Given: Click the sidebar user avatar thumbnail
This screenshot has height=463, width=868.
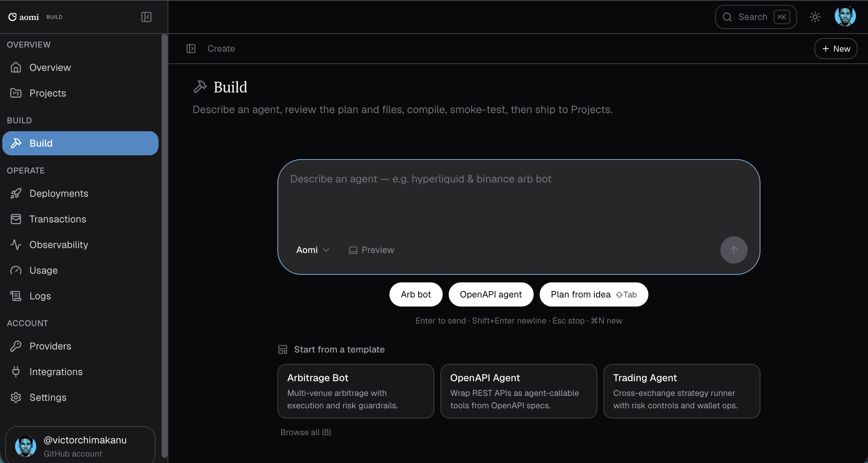Looking at the screenshot, I should pyautogui.click(x=26, y=446).
